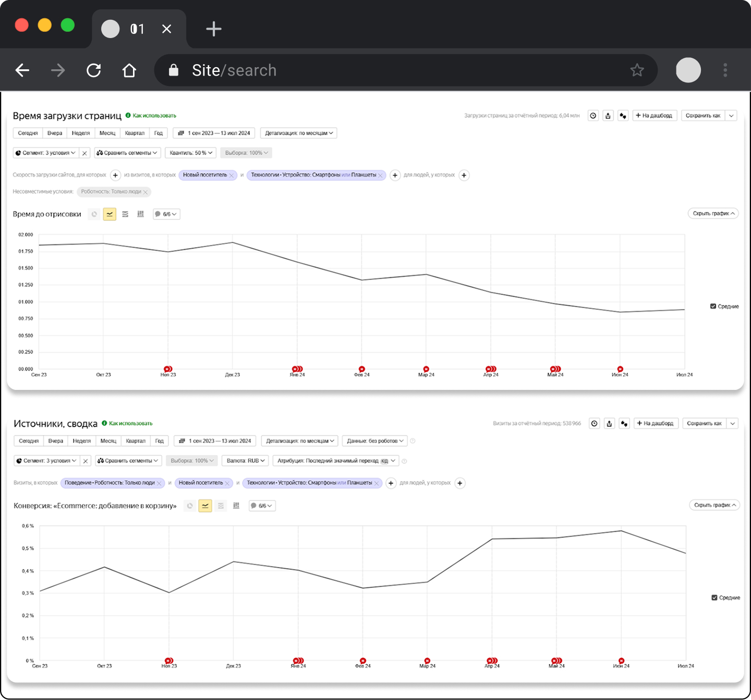The width and height of the screenshot is (751, 700).
Task: Select the bar chart view for the conversion chart
Action: click(236, 506)
